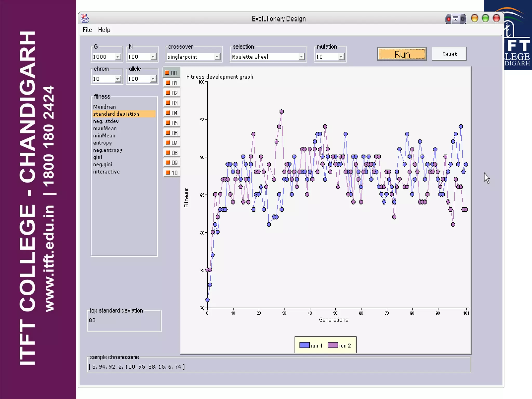532x399 pixels.
Task: Select the 07 individual with orange square
Action: click(x=172, y=143)
